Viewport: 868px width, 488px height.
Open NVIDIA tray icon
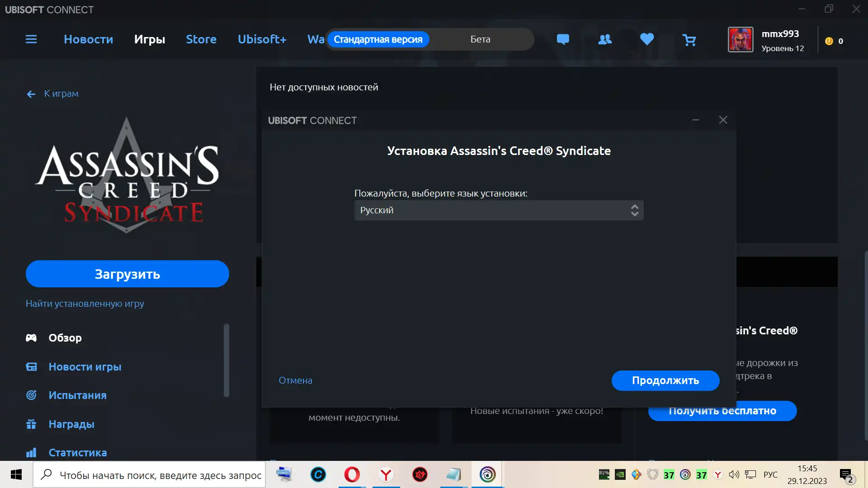[620, 474]
